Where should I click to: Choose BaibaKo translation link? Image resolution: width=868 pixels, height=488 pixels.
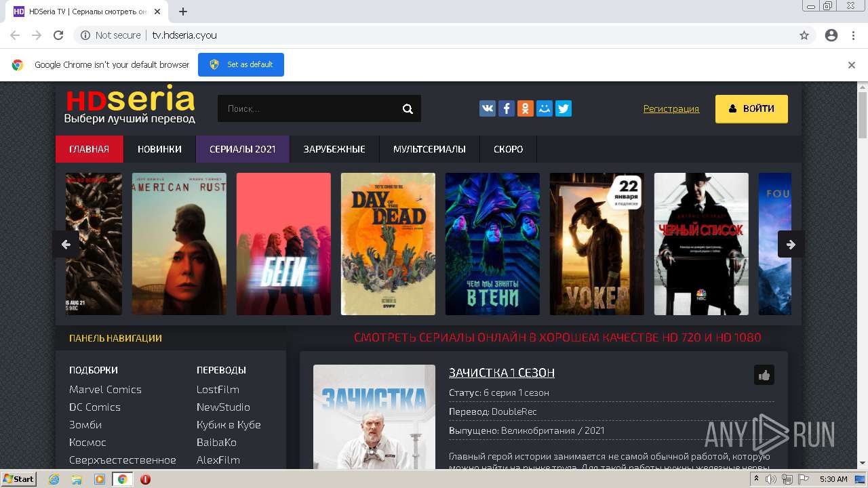click(x=216, y=442)
